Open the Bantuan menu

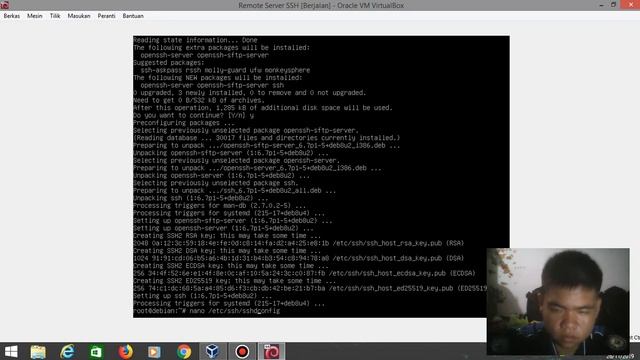pyautogui.click(x=133, y=16)
